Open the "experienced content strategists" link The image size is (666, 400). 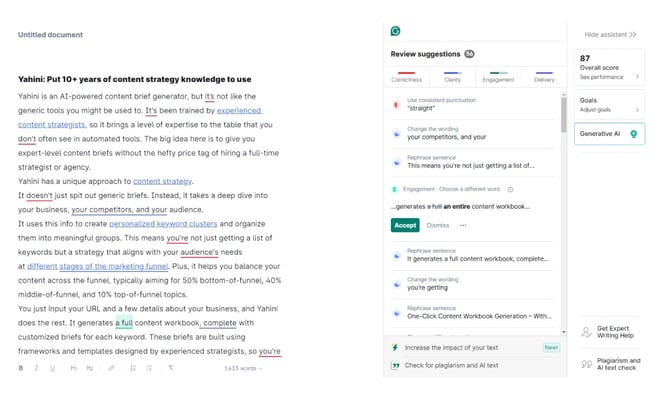pyautogui.click(x=239, y=110)
